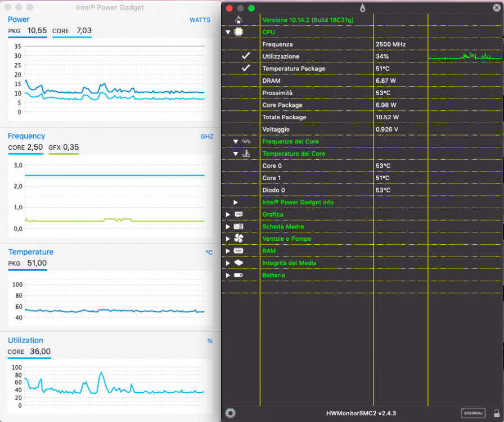Click thermometer icon beside Temperature dei Core
This screenshot has height=422, width=504.
coord(246,154)
